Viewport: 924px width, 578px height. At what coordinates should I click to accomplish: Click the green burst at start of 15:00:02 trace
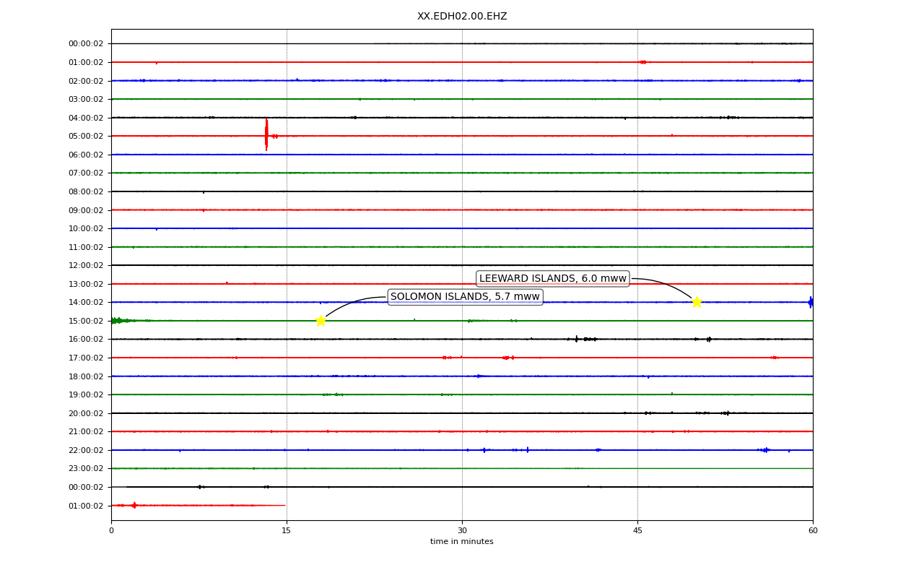point(119,321)
